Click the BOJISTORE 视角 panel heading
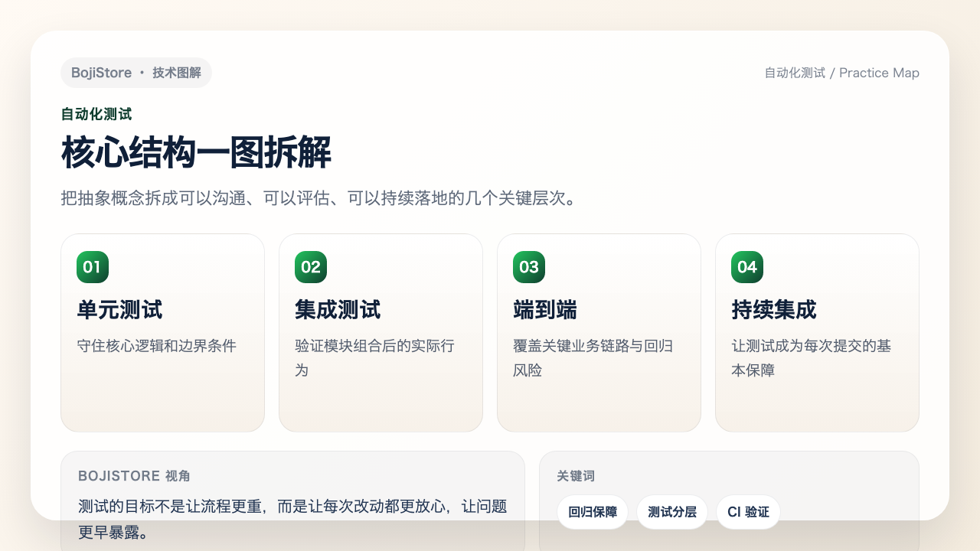Viewport: 980px width, 551px height. pyautogui.click(x=134, y=476)
